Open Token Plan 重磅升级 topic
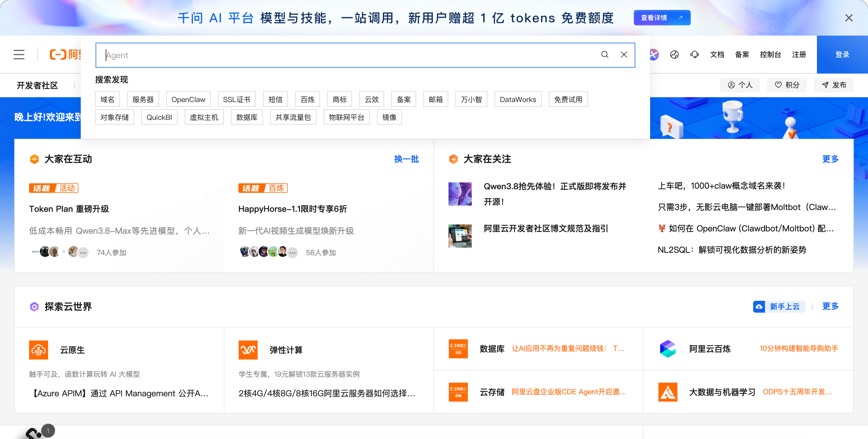 pyautogui.click(x=69, y=209)
